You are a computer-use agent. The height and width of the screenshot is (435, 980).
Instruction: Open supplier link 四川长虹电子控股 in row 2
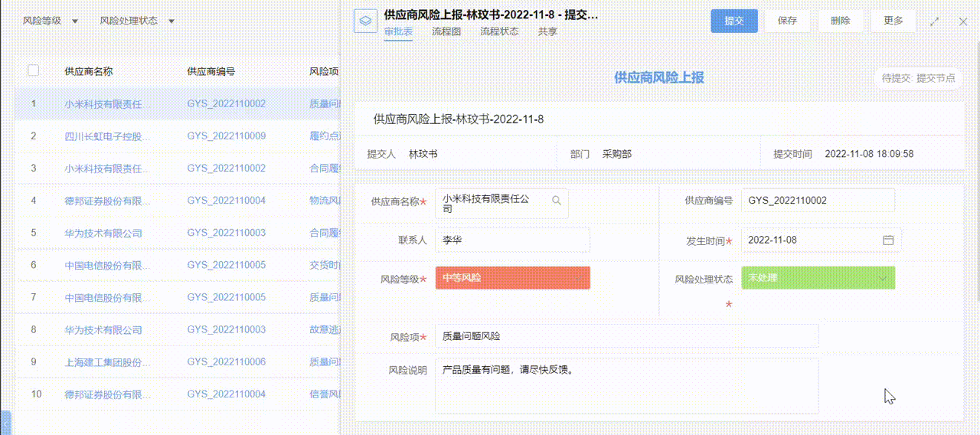107,136
